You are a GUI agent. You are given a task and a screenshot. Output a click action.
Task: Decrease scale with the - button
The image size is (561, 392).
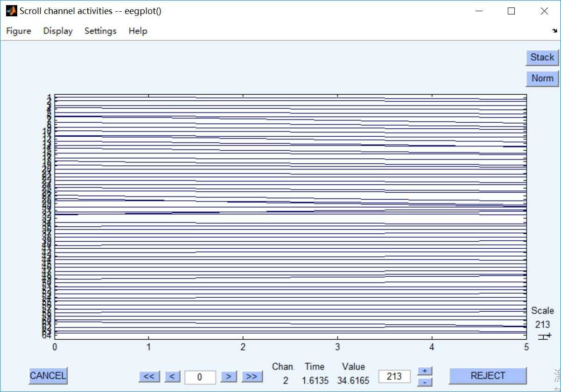coord(425,382)
